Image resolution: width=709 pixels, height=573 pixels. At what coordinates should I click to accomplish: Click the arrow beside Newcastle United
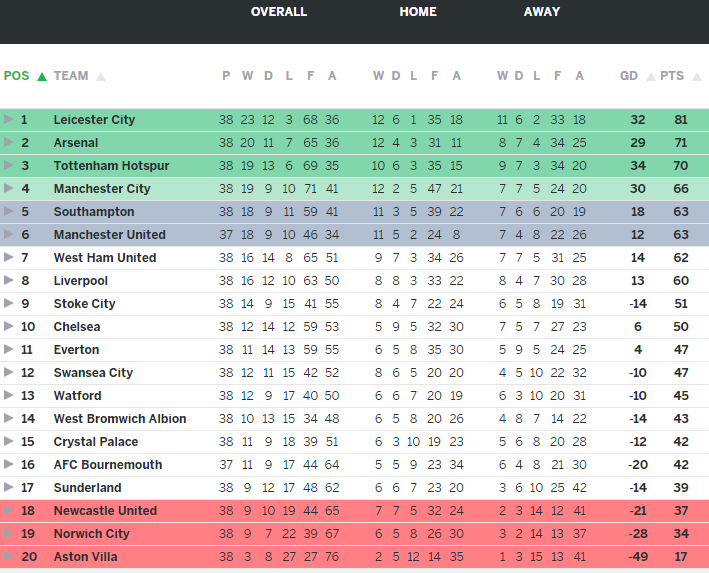coord(9,510)
